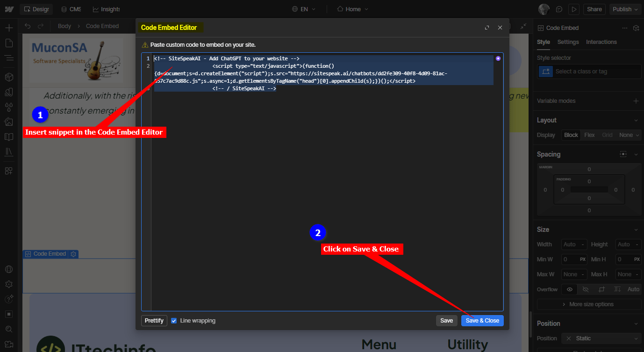
Task: Select Body in the breadcrumb
Action: tap(64, 26)
